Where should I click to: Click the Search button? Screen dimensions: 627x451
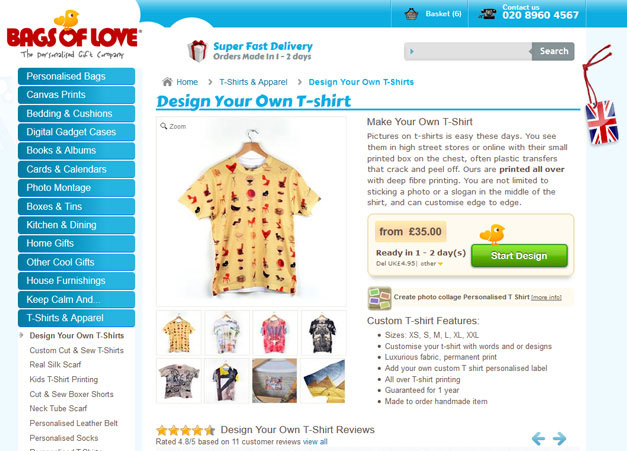tap(553, 51)
